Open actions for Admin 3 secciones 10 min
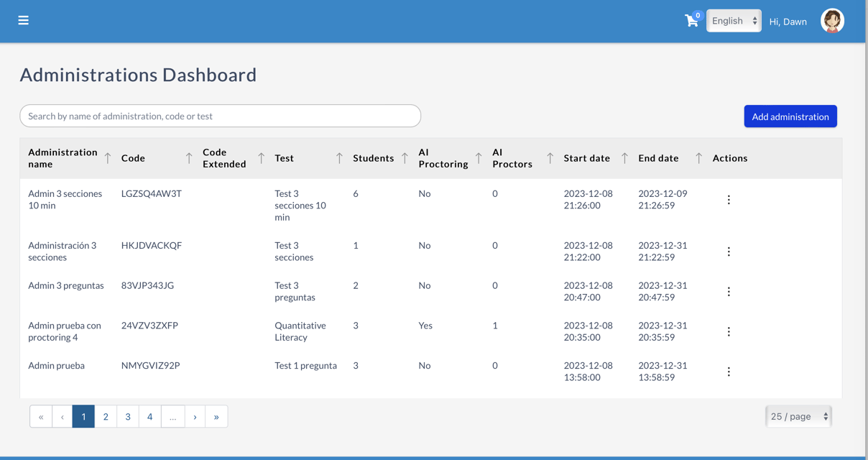This screenshot has height=460, width=868. 729,200
